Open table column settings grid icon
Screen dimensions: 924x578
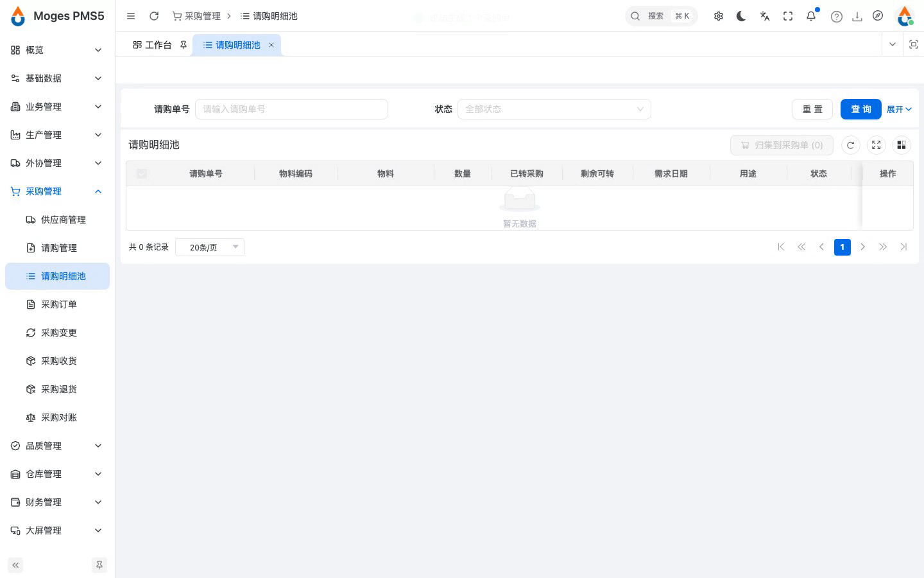902,145
